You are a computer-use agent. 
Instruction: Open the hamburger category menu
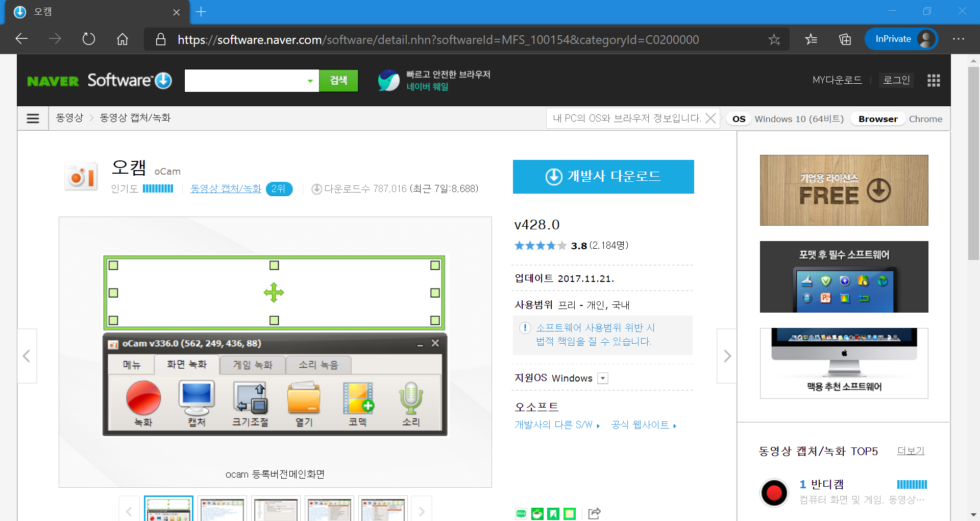33,119
